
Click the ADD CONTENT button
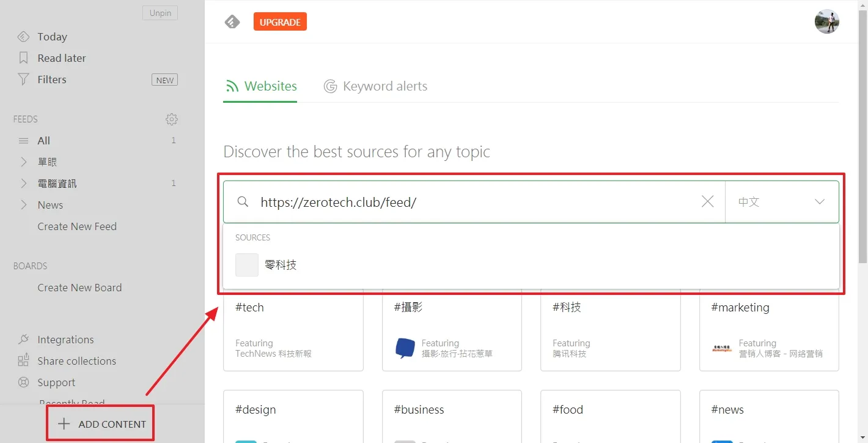(101, 423)
